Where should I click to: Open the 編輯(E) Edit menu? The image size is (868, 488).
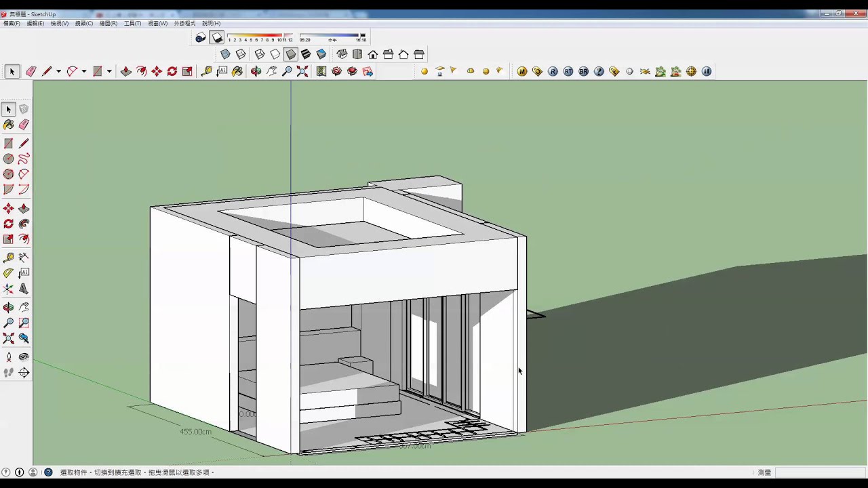[x=35, y=23]
